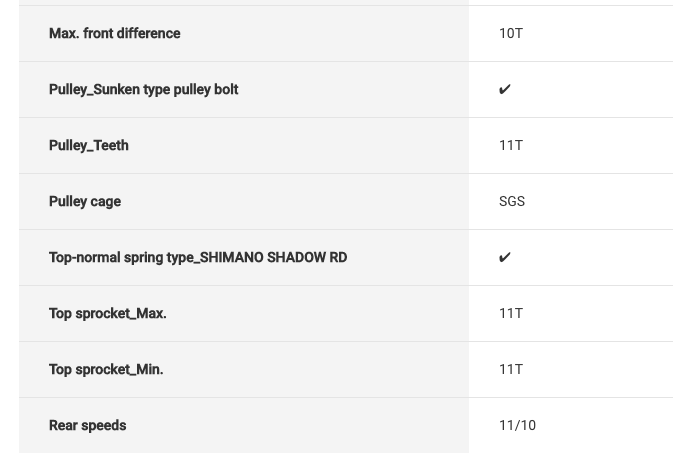This screenshot has height=453, width=673.
Task: Select the SGS pulley cage value
Action: [511, 201]
